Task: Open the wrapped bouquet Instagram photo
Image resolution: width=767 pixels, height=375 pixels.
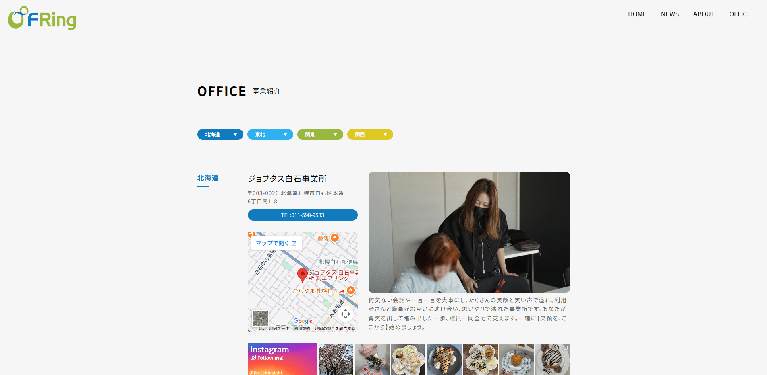Action: click(x=372, y=359)
